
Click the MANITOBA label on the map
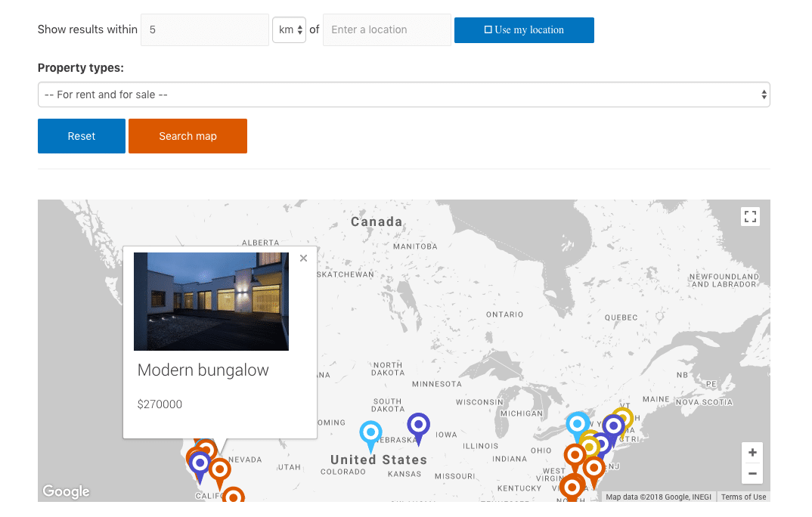415,246
